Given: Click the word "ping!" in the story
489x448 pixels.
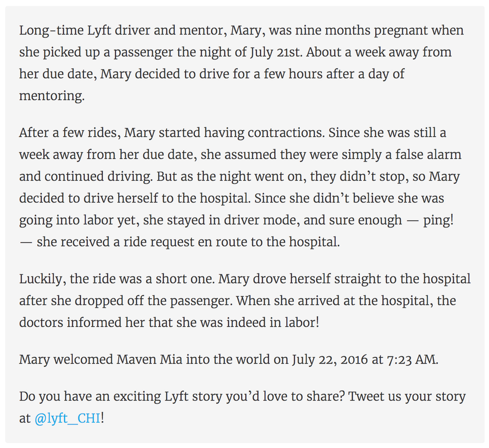Looking at the screenshot, I should click(x=438, y=220).
